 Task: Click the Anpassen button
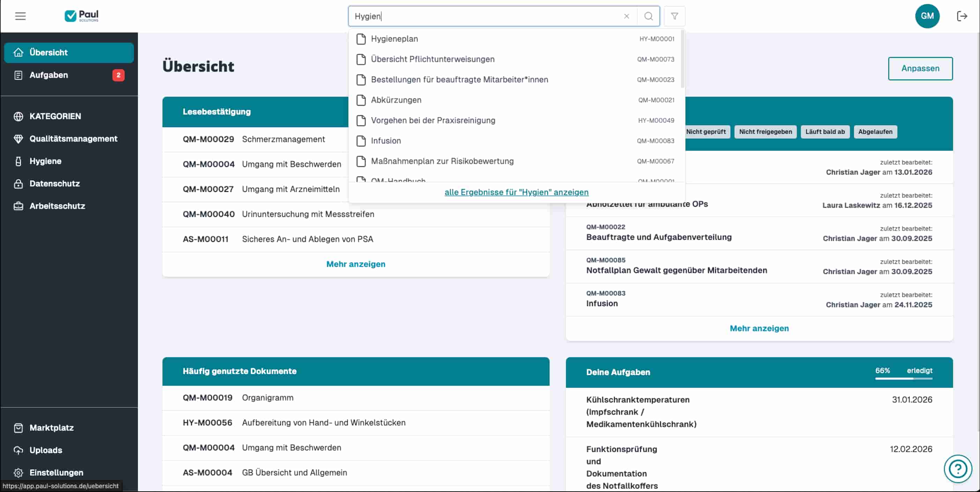pyautogui.click(x=920, y=68)
